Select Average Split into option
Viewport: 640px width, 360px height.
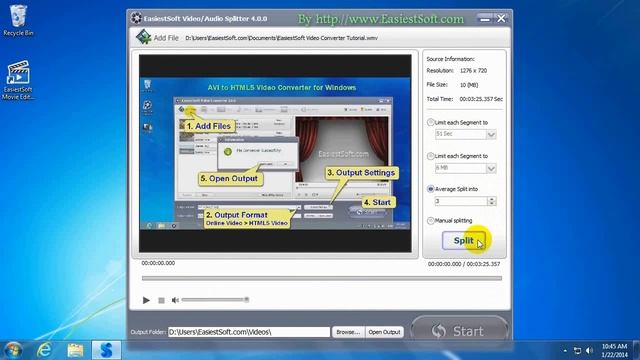(430, 189)
